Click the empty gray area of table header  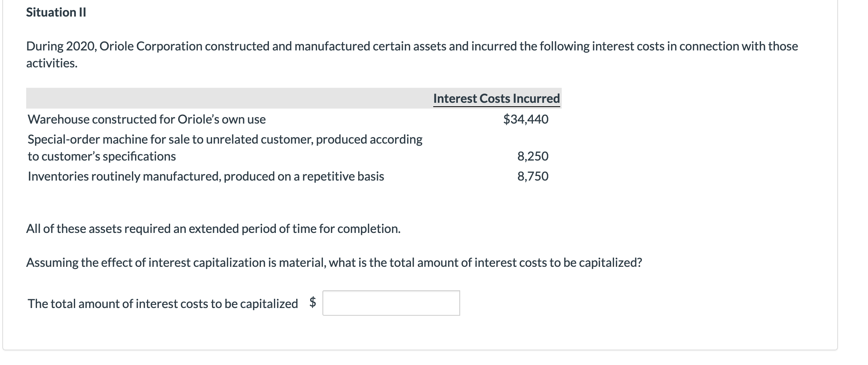[x=227, y=99]
